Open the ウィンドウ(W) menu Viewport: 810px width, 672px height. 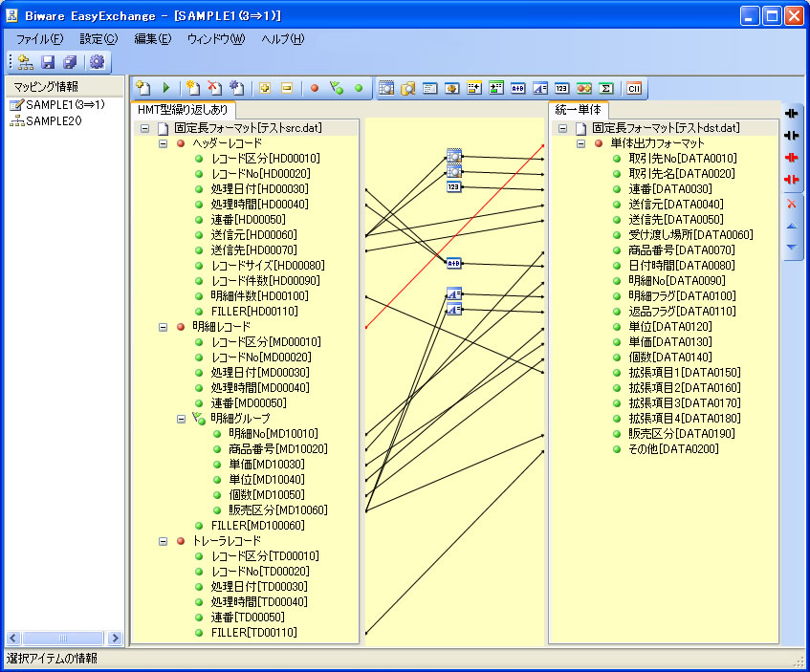(215, 39)
